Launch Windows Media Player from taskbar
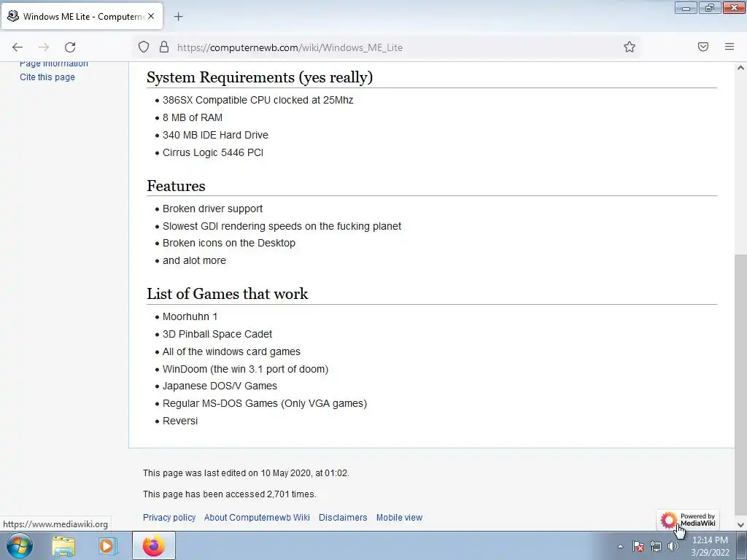 coord(108,546)
